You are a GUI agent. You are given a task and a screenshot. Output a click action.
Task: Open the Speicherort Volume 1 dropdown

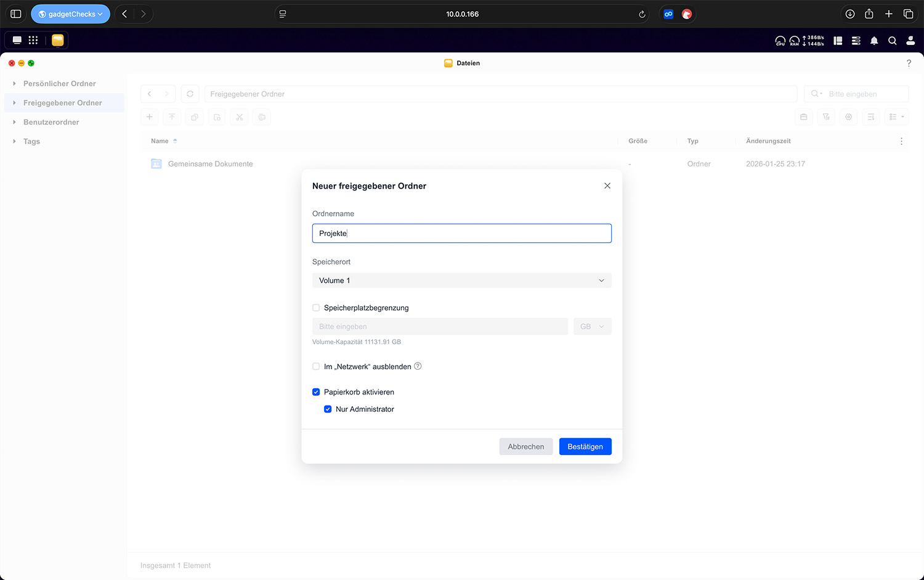pyautogui.click(x=461, y=280)
